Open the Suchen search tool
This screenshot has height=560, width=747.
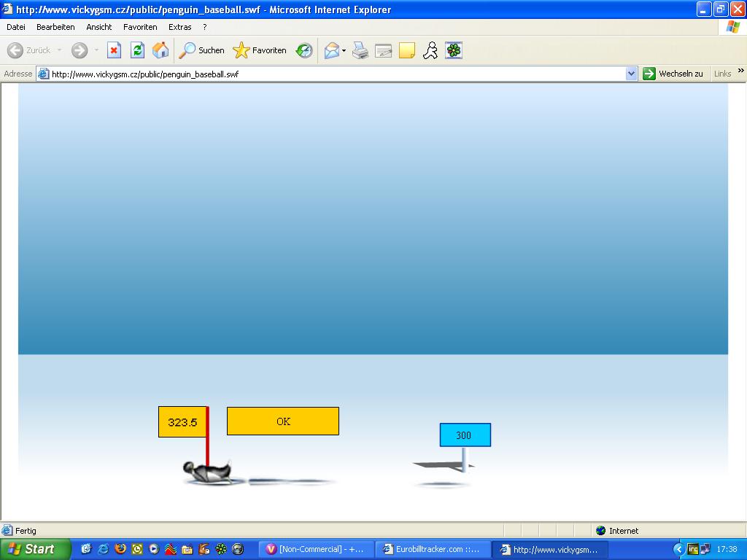(201, 50)
